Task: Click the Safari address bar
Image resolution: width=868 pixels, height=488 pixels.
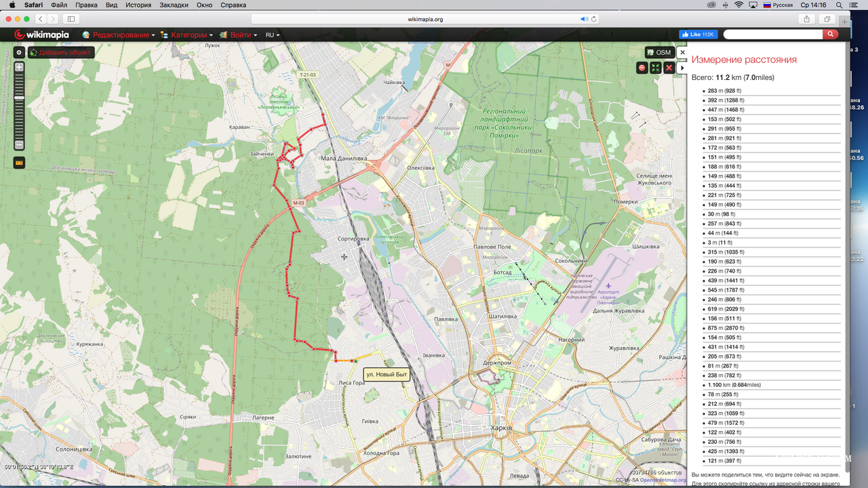Action: (x=425, y=19)
